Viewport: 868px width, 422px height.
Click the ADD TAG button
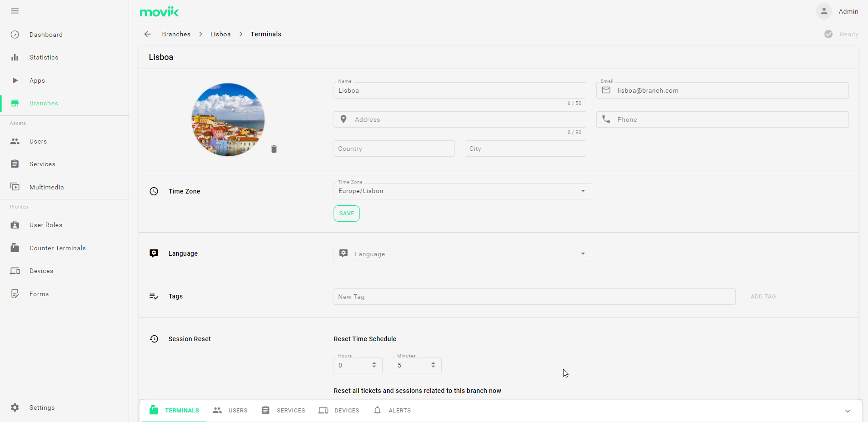click(763, 297)
